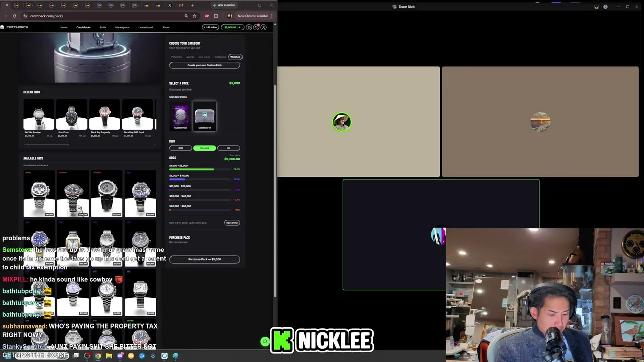Screen dimensions: 644x362
Task: Open the X (Twitter) browser tab
Action: pos(169,5)
